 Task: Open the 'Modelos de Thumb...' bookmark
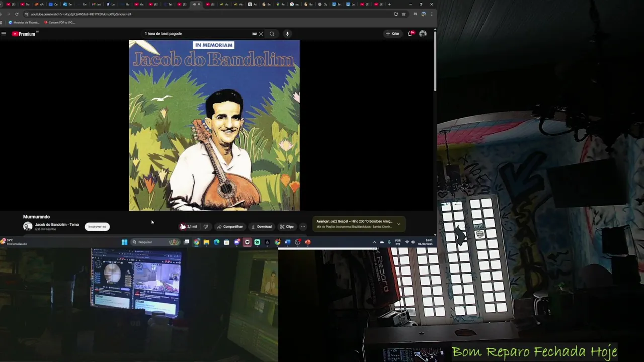tap(24, 22)
